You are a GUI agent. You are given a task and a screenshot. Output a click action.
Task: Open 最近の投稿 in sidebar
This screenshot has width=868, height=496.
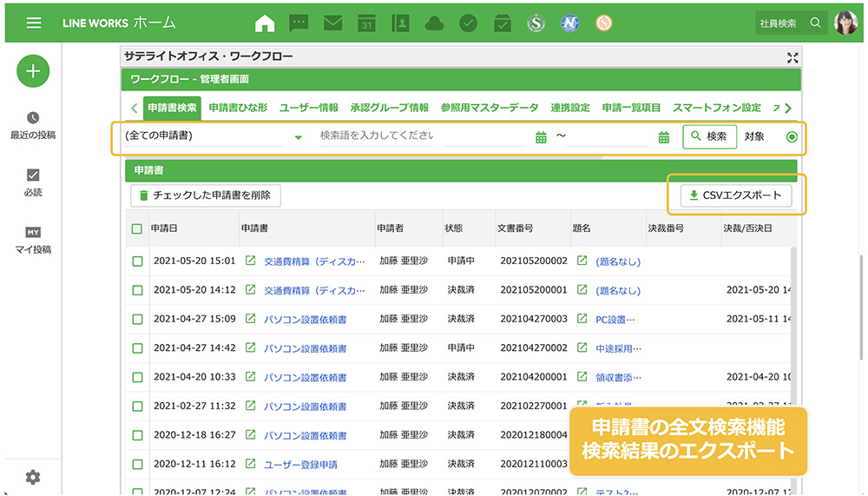33,126
